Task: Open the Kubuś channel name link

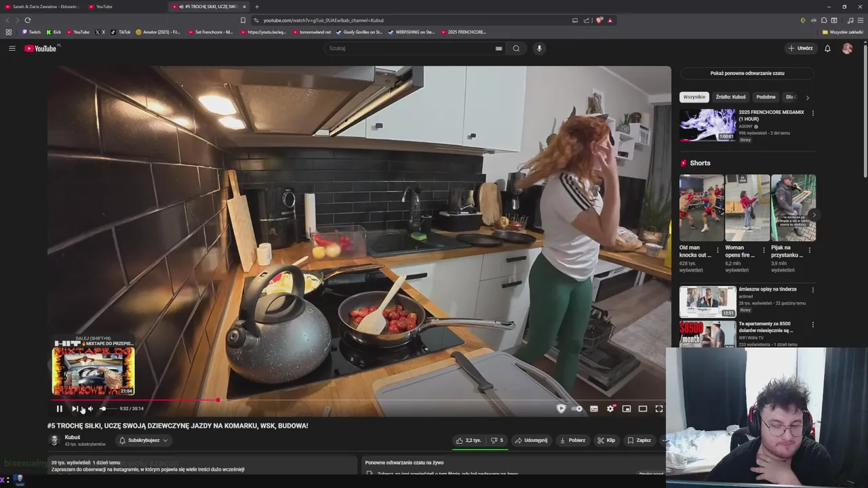Action: coord(72,437)
